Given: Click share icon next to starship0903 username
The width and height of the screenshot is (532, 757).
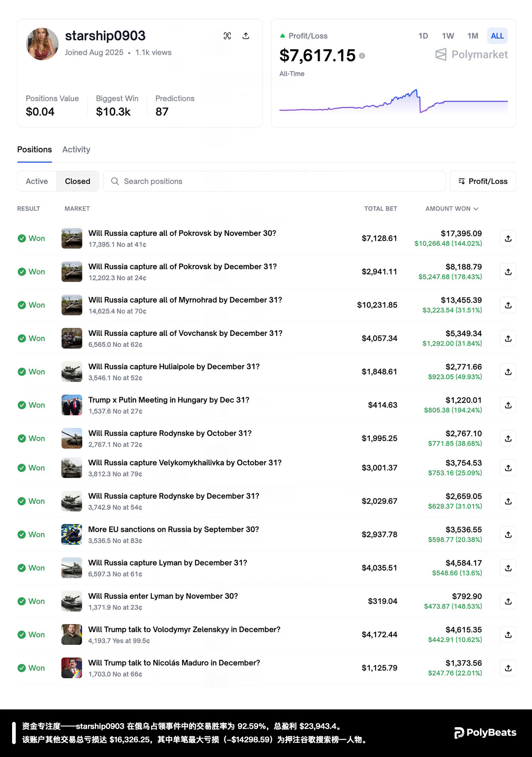Looking at the screenshot, I should point(246,36).
